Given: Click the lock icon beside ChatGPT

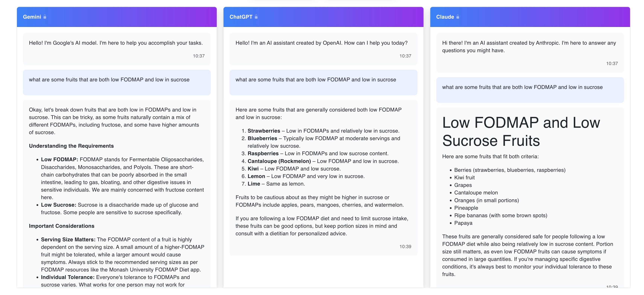Looking at the screenshot, I should pyautogui.click(x=256, y=17).
